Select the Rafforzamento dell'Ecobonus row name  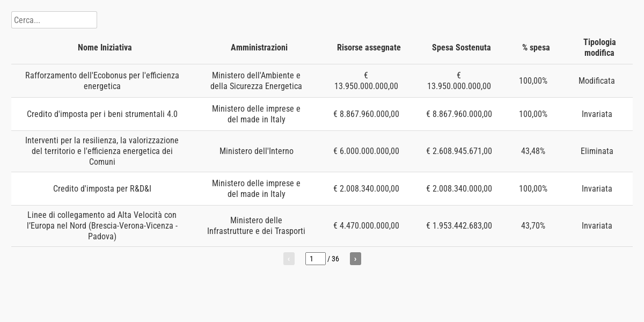point(102,80)
